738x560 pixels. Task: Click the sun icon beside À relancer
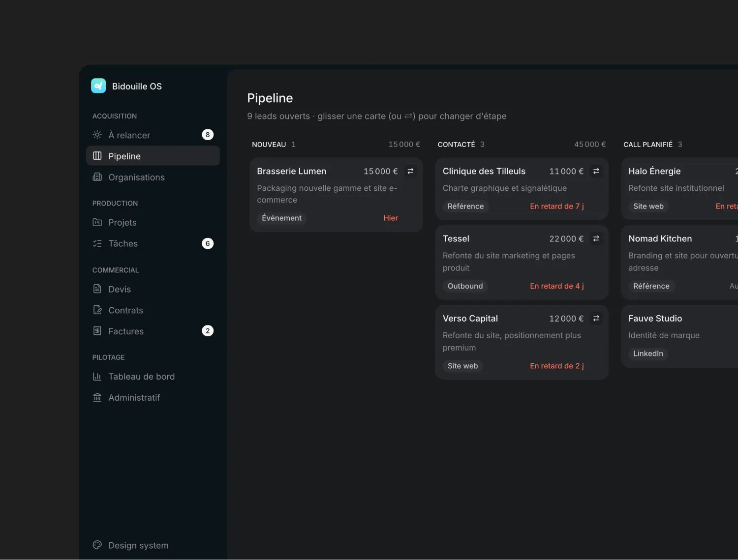(97, 135)
